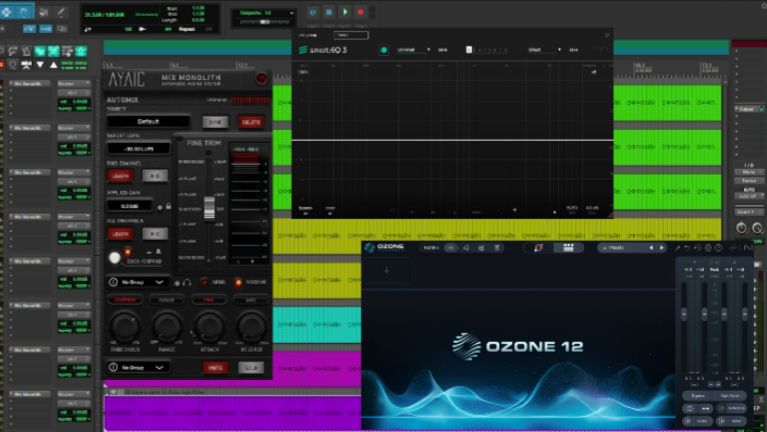Click the flat white EQ curve line in smart:EQ 3
767x432 pixels.
coord(452,140)
